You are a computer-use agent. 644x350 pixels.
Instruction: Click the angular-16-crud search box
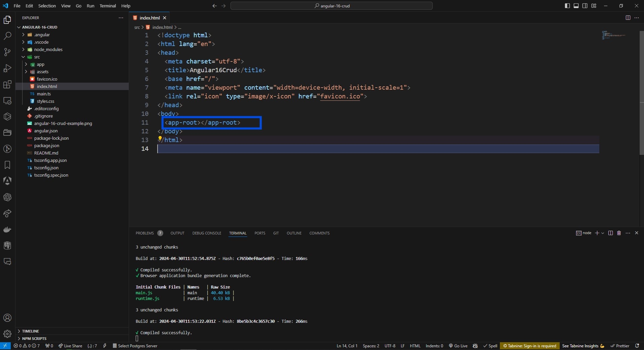tap(332, 6)
